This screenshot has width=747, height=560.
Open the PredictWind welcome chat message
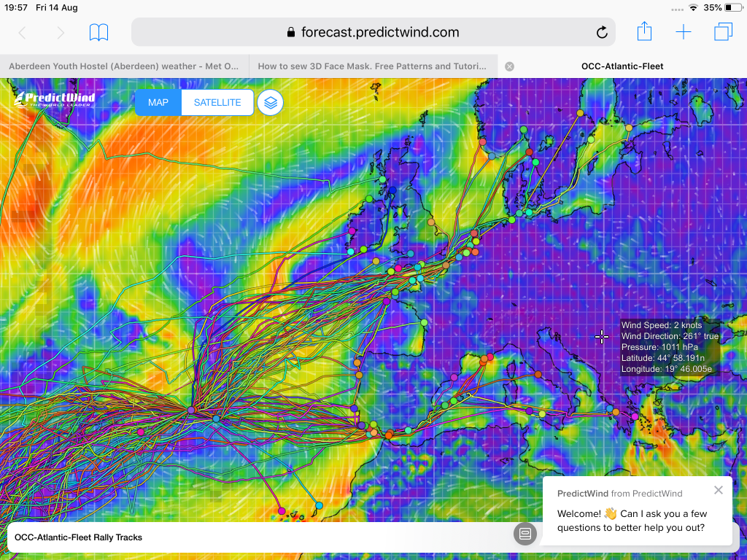[631, 520]
